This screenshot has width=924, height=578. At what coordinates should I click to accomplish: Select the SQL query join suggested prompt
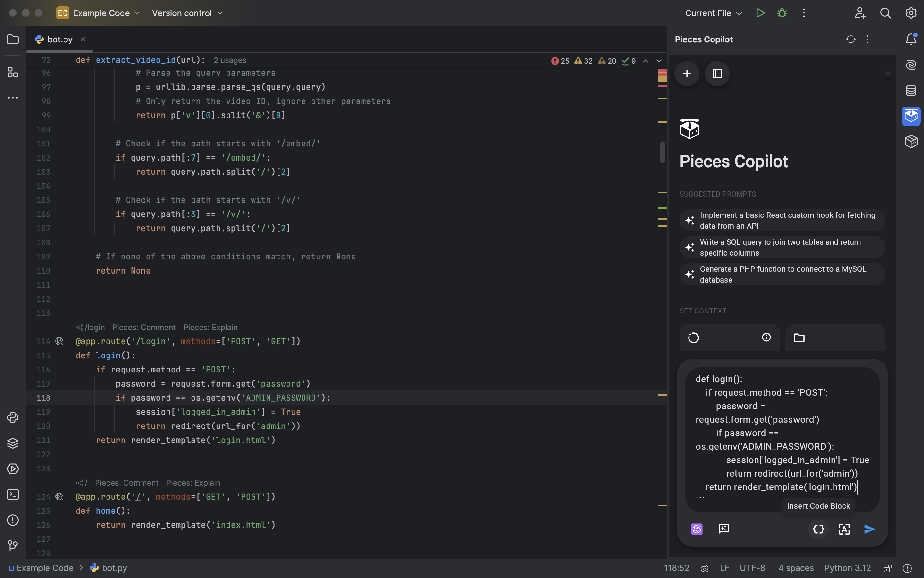point(782,247)
